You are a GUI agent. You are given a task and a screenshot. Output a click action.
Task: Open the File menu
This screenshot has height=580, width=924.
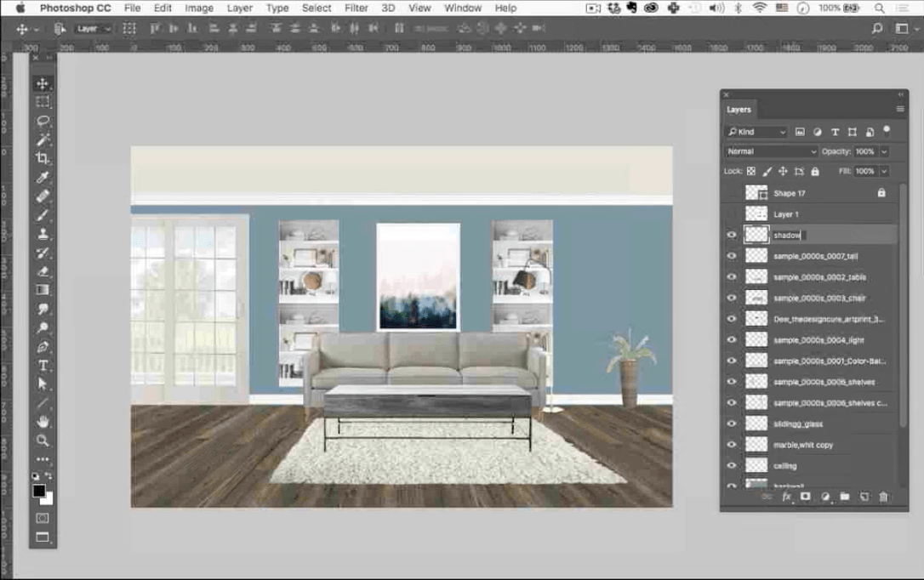(132, 9)
